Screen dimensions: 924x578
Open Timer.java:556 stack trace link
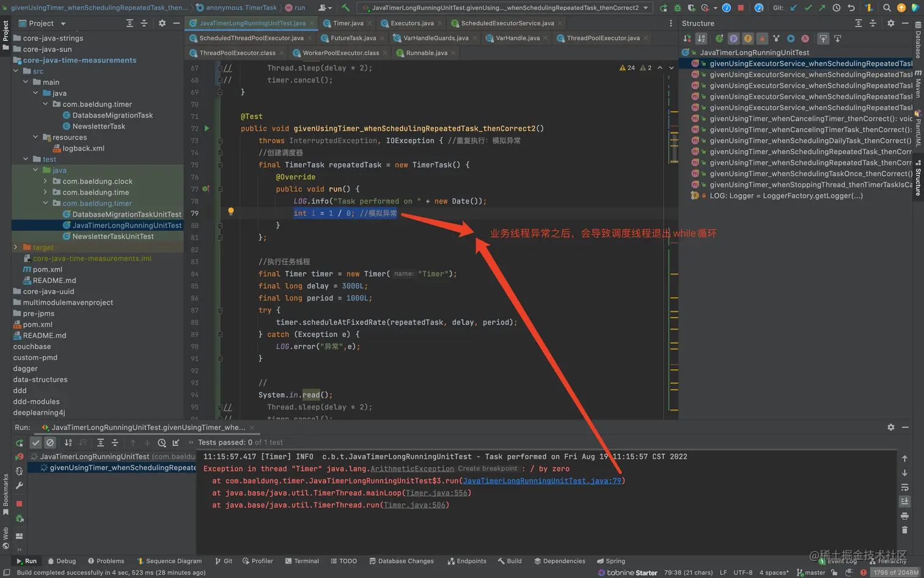coord(436,493)
